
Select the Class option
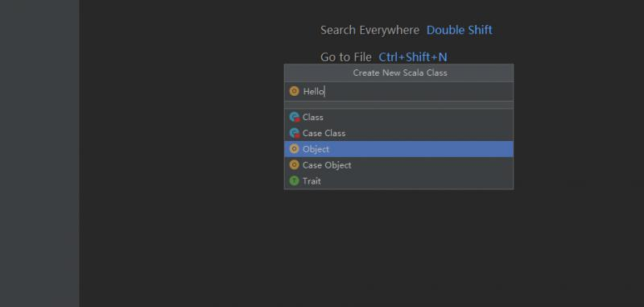(398, 117)
